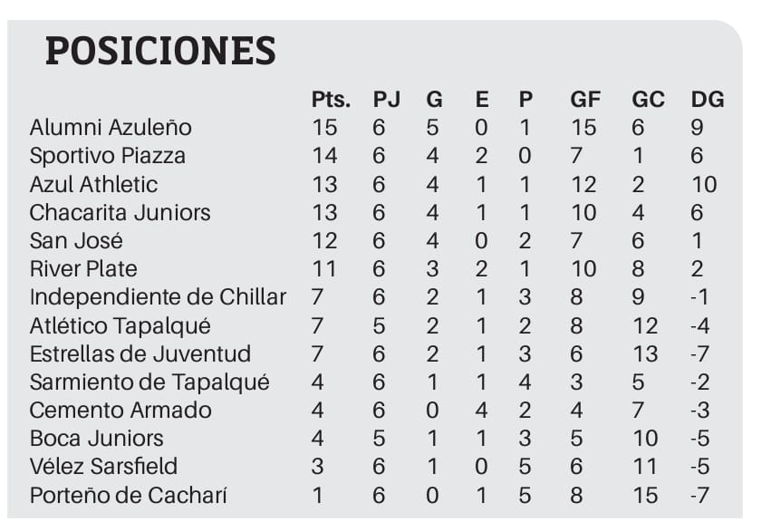Screen dimensions: 771x532
Task: Click the Boca Juniors team name
Action: pyautogui.click(x=96, y=438)
